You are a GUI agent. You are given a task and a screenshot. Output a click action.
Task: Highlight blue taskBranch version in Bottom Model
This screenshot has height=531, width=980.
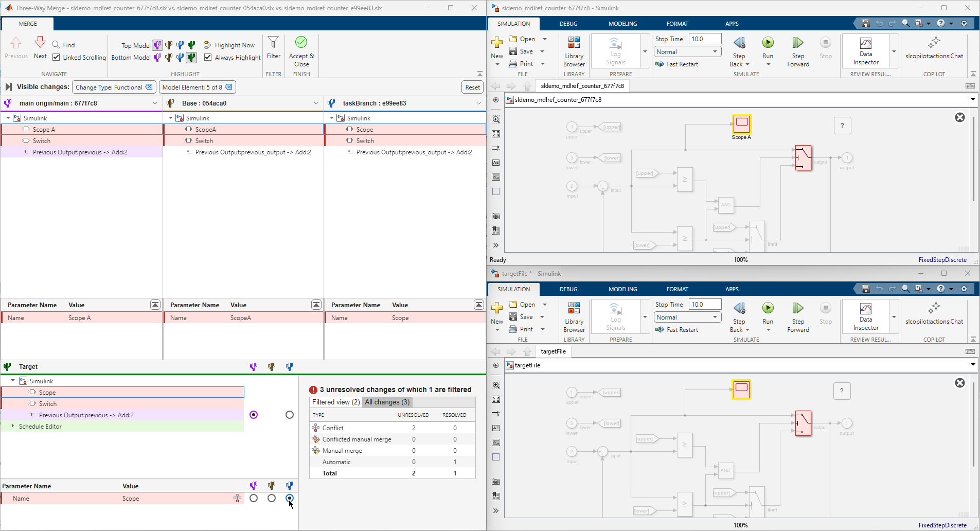(180, 58)
